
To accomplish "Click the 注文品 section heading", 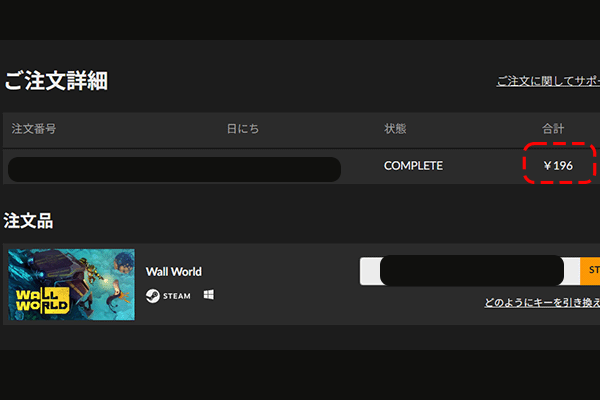I will 28,219.
